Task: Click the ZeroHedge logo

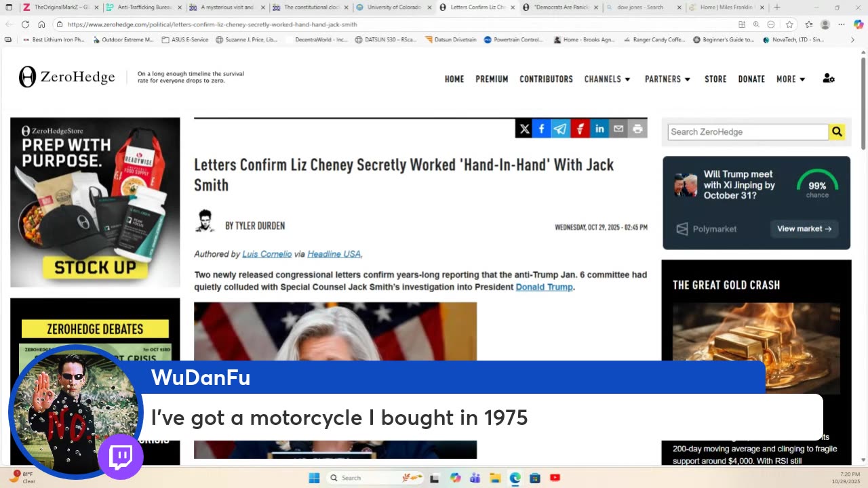Action: tap(66, 77)
